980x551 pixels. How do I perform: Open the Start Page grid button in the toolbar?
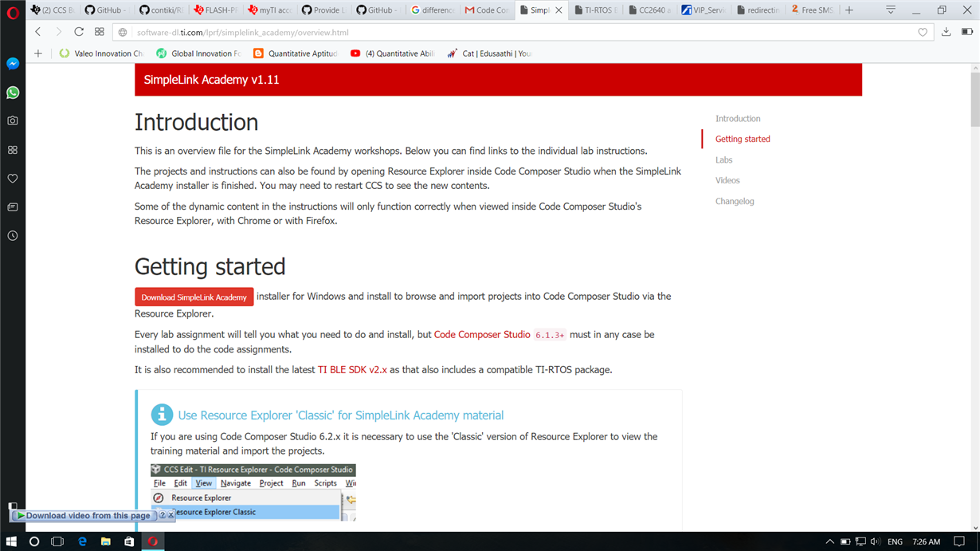click(100, 32)
